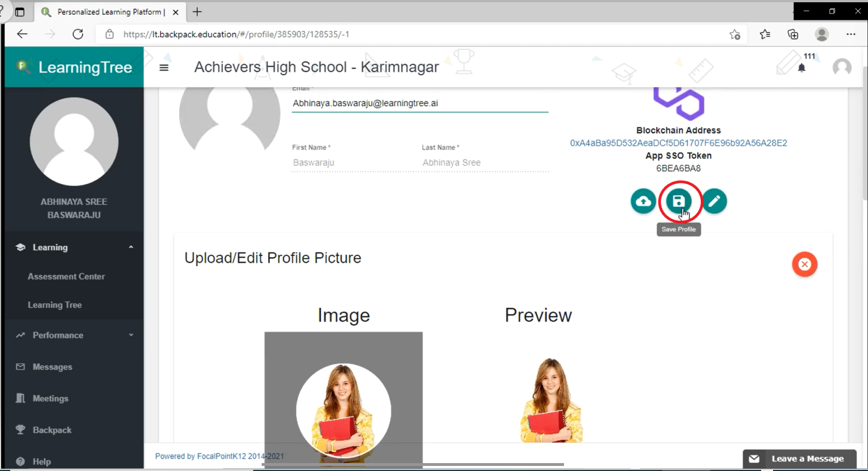Image resolution: width=868 pixels, height=471 pixels.
Task: Open Assessment Center from sidebar
Action: click(66, 277)
